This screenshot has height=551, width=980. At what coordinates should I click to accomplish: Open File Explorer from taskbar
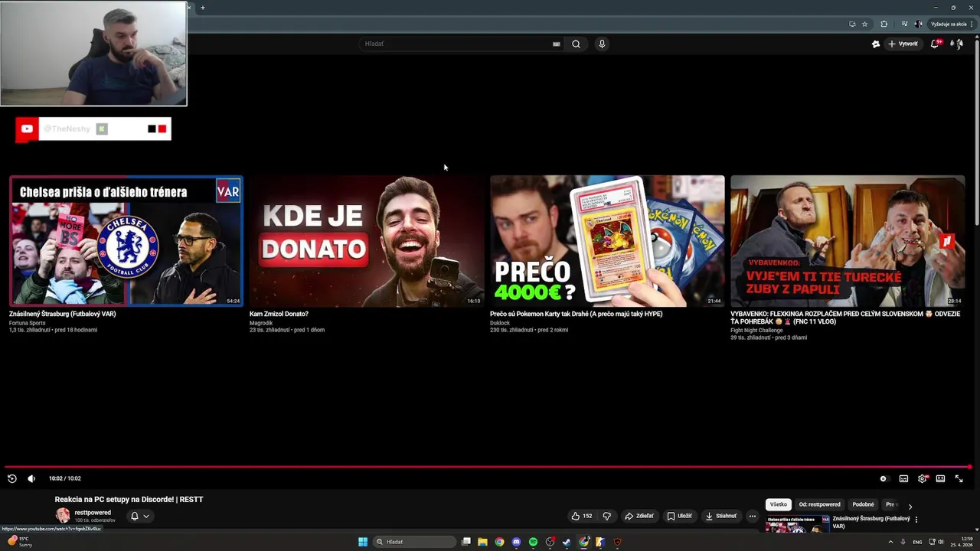tap(482, 542)
